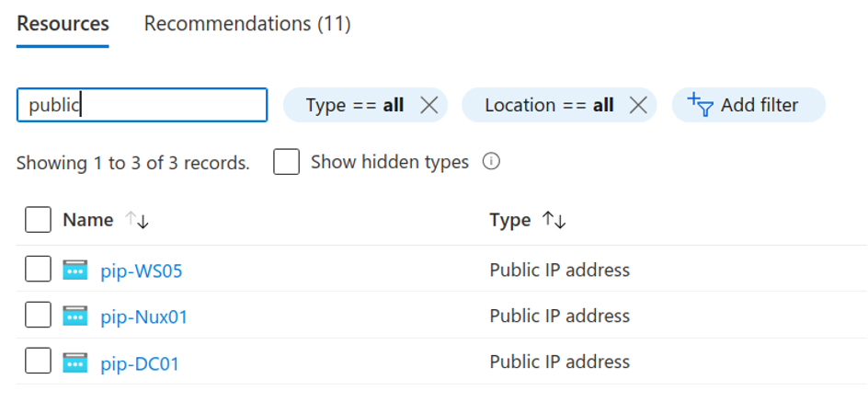Enable the Show hidden types checkbox
The height and width of the screenshot is (414, 868).
(x=286, y=162)
